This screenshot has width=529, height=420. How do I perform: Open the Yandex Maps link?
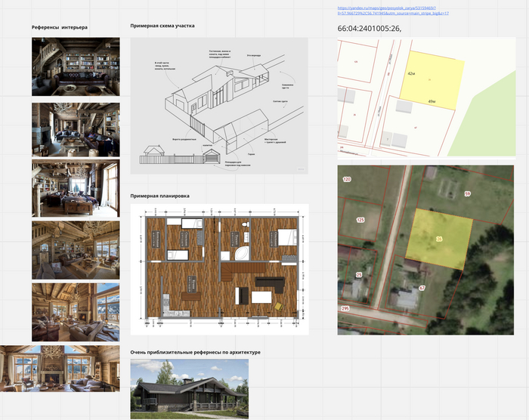click(393, 11)
